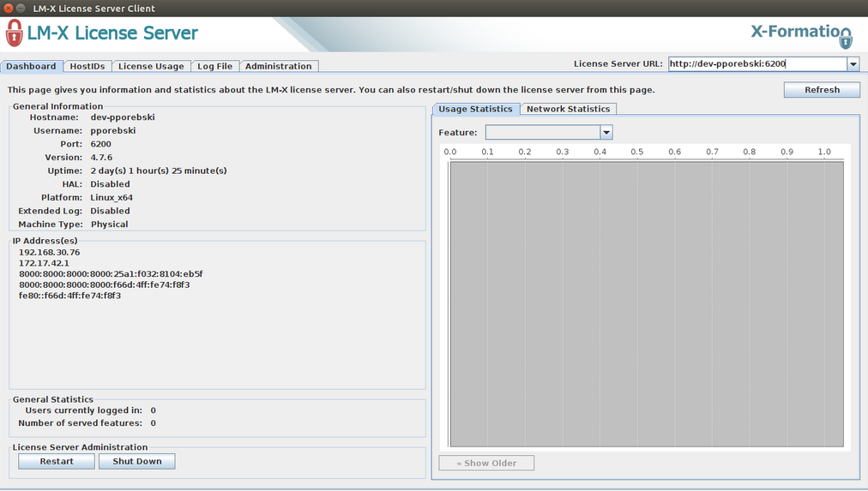The image size is (868, 491).
Task: Expand the License Server URL dropdown arrow
Action: 853,64
